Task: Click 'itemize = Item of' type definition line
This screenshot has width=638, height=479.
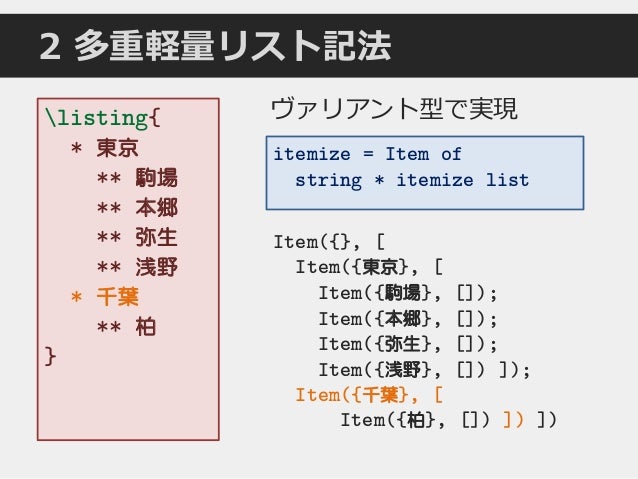Action: click(x=367, y=154)
